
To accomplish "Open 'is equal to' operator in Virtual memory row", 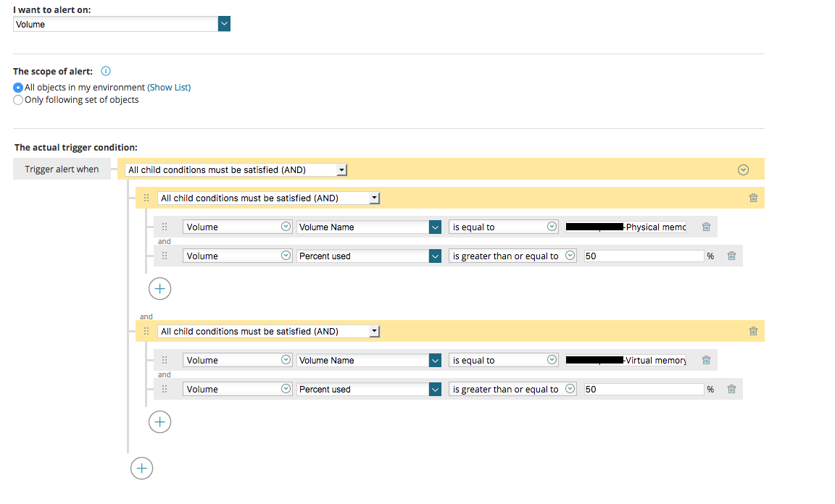I will [x=503, y=361].
